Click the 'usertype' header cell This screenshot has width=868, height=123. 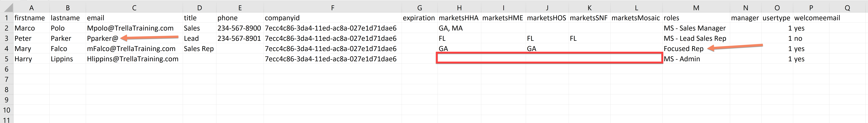777,18
